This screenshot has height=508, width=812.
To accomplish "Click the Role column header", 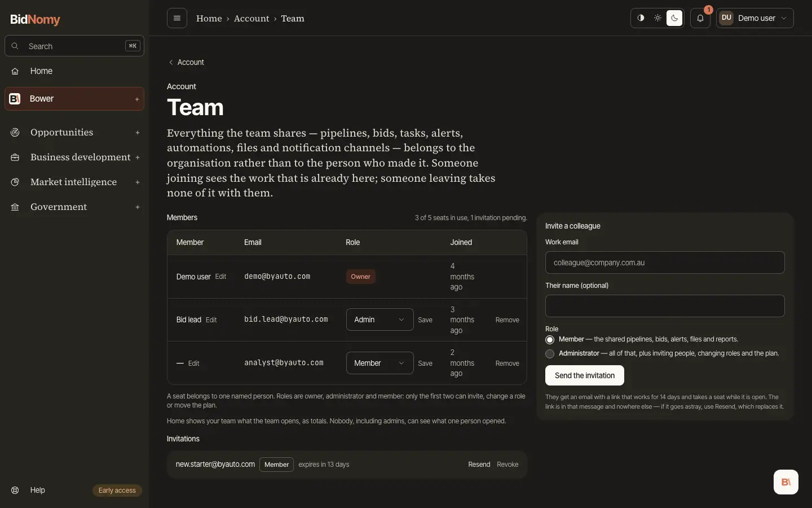I will 352,242.
